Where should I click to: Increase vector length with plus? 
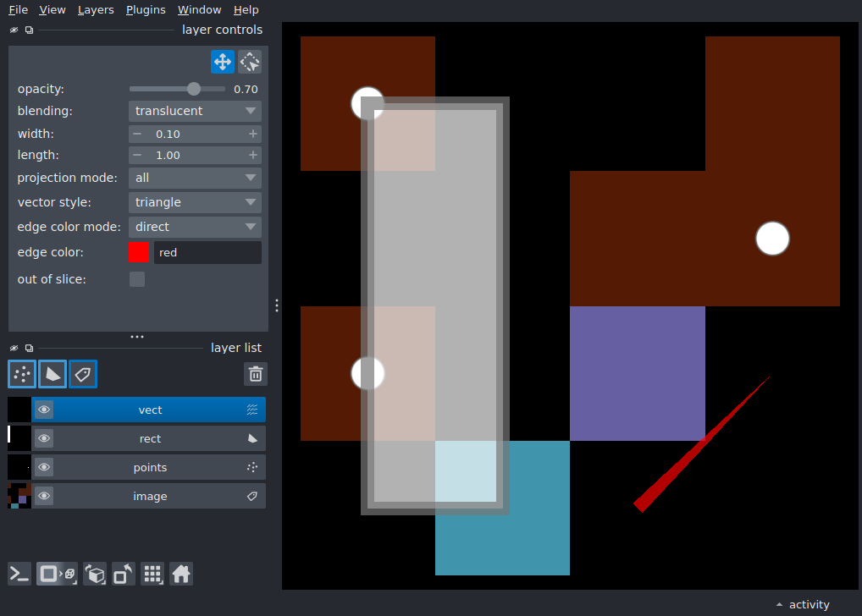pos(253,156)
